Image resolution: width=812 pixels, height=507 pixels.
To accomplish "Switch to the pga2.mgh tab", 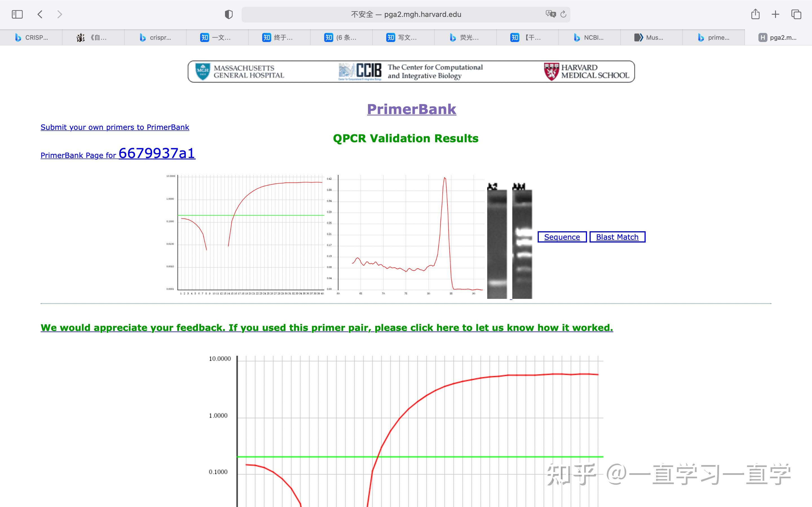I will tap(778, 37).
